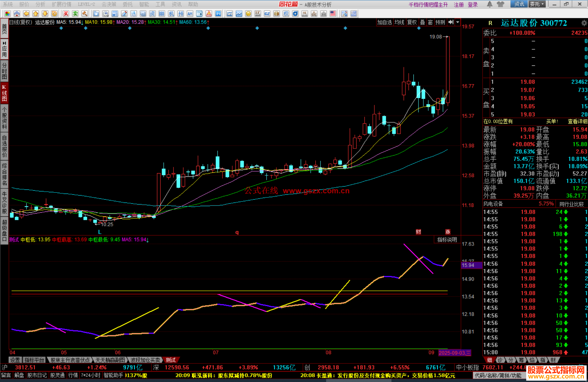Expand 查看详细 order details link
The height and width of the screenshot is (382, 588).
(577, 122)
